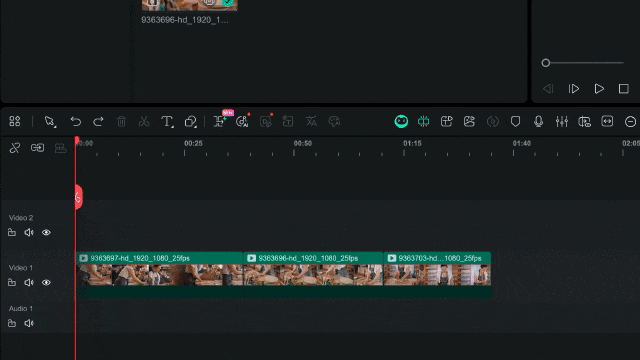Click the dimmed play-frame icon with red dot
The height and width of the screenshot is (360, 640).
click(x=266, y=121)
